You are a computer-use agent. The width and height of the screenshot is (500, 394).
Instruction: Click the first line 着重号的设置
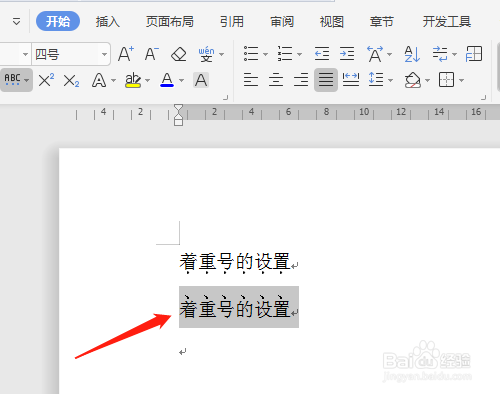pyautogui.click(x=235, y=262)
